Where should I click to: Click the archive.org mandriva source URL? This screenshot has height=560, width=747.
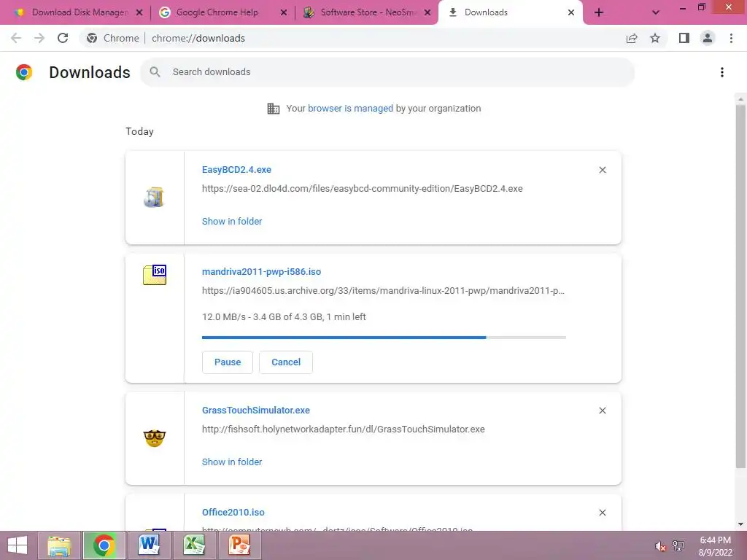click(383, 291)
